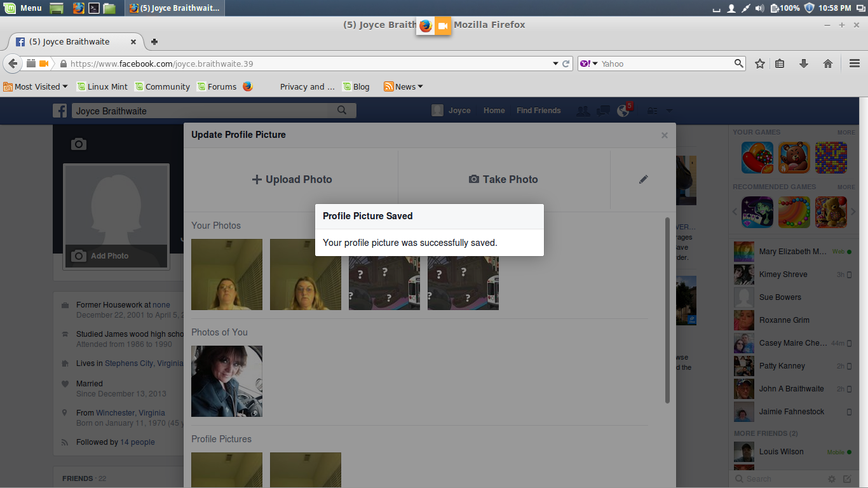Open the Firefox hamburger menu
868x488 pixels.
(855, 64)
